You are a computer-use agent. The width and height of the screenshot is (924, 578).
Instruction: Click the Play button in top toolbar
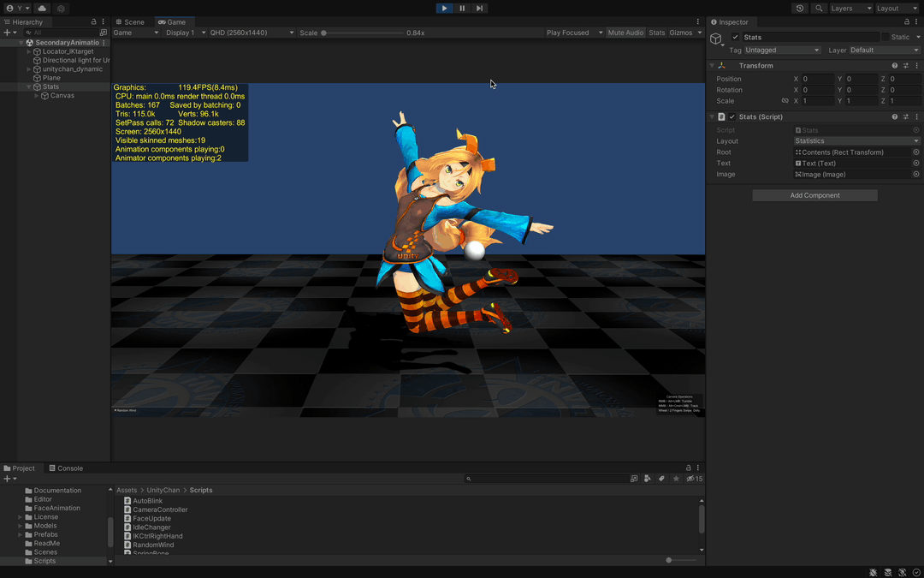444,9
